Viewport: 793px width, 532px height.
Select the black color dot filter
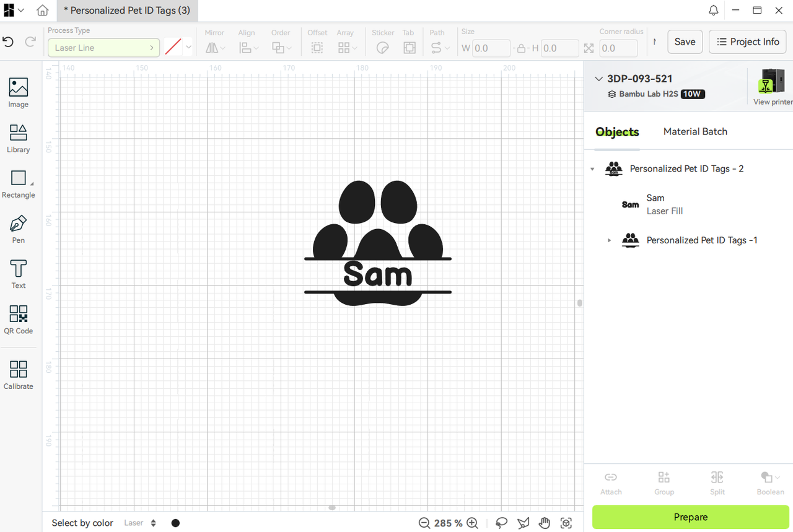175,523
